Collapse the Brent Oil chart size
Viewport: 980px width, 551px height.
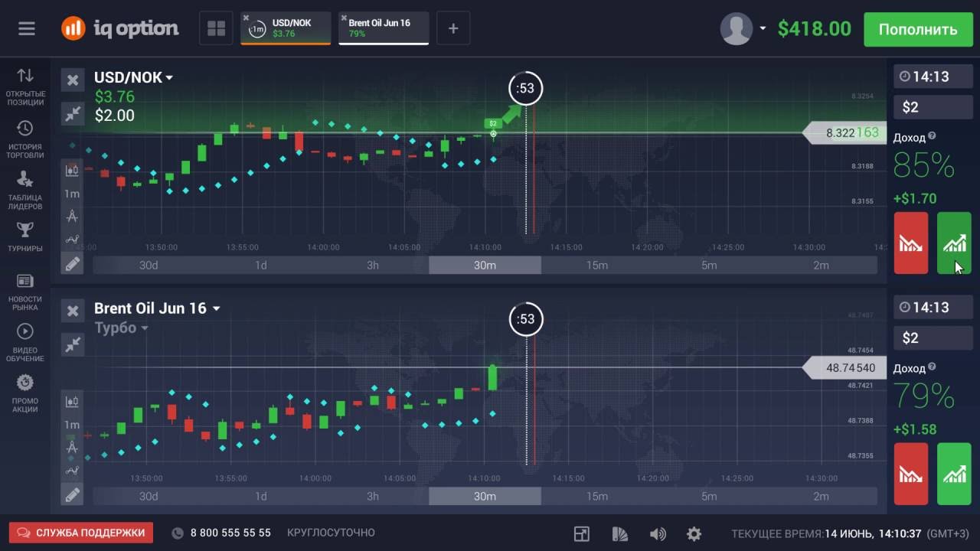coord(73,345)
